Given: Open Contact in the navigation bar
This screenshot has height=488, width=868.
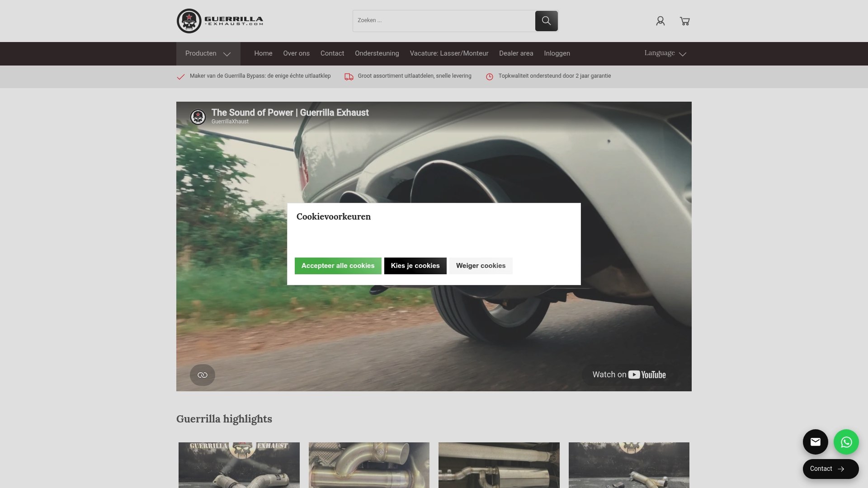Looking at the screenshot, I should point(332,53).
